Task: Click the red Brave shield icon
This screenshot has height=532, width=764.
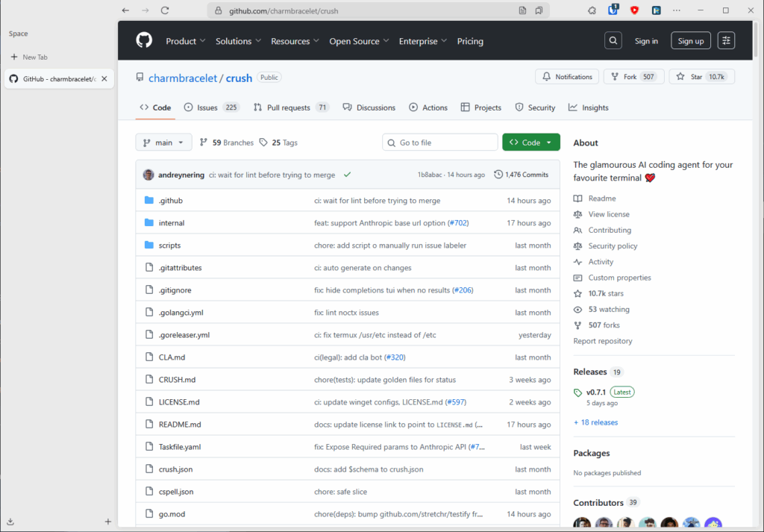Action: click(x=634, y=10)
